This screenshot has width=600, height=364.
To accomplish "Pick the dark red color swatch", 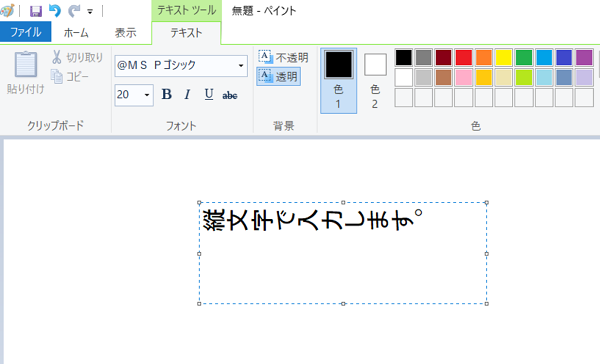I will (x=443, y=57).
